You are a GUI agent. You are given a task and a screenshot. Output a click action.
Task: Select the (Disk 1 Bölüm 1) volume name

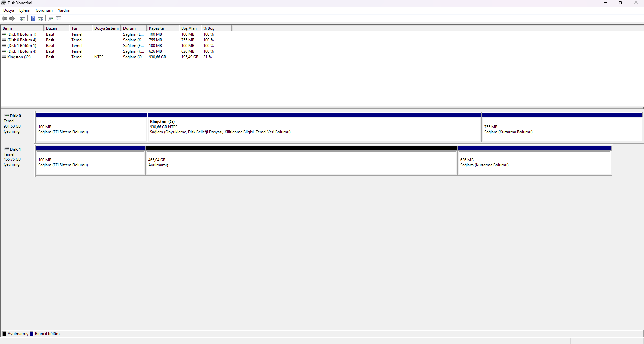22,46
